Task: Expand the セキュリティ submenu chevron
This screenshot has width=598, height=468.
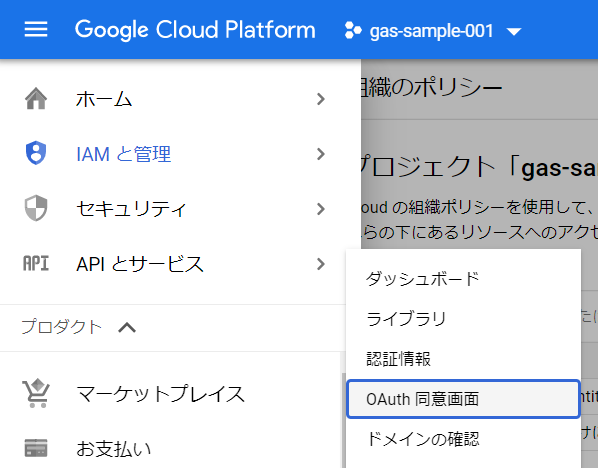Action: click(x=321, y=209)
